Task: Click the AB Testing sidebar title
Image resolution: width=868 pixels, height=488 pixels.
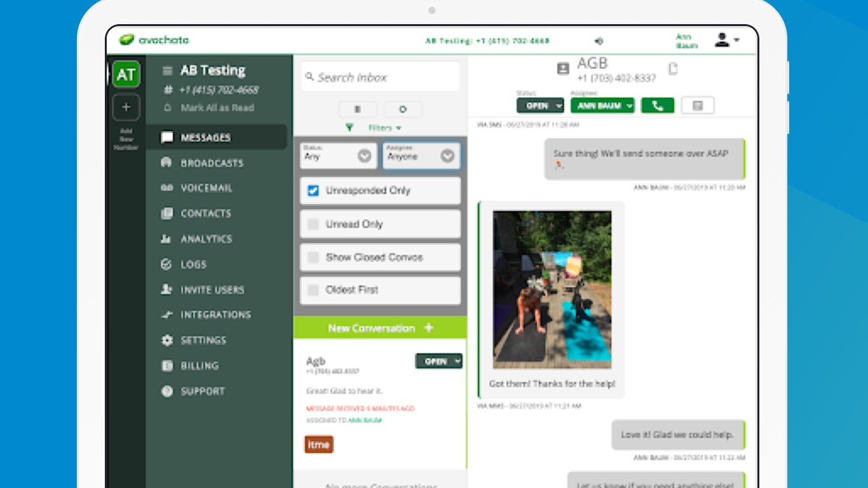Action: [x=213, y=71]
